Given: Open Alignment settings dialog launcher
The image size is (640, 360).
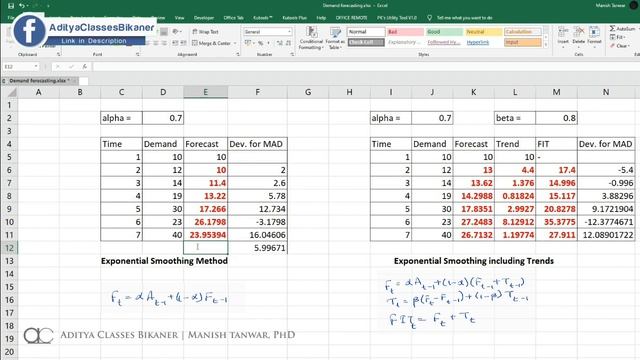Looking at the screenshot, I should click(238, 54).
